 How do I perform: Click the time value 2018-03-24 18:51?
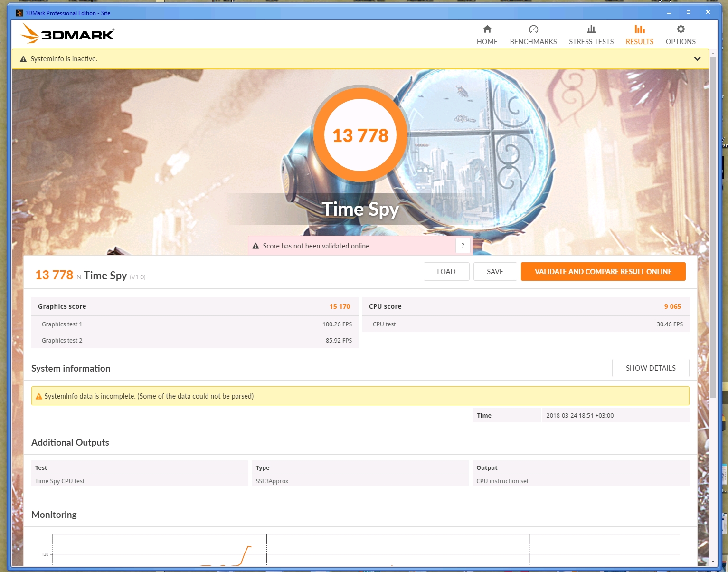580,415
